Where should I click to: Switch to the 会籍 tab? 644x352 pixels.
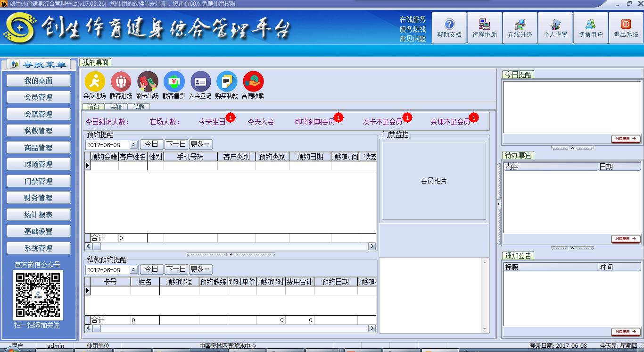(x=116, y=107)
